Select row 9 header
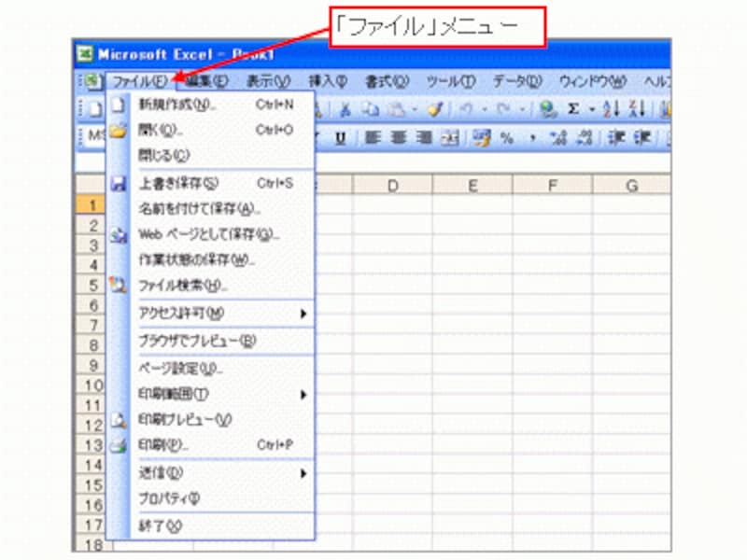 tap(92, 365)
